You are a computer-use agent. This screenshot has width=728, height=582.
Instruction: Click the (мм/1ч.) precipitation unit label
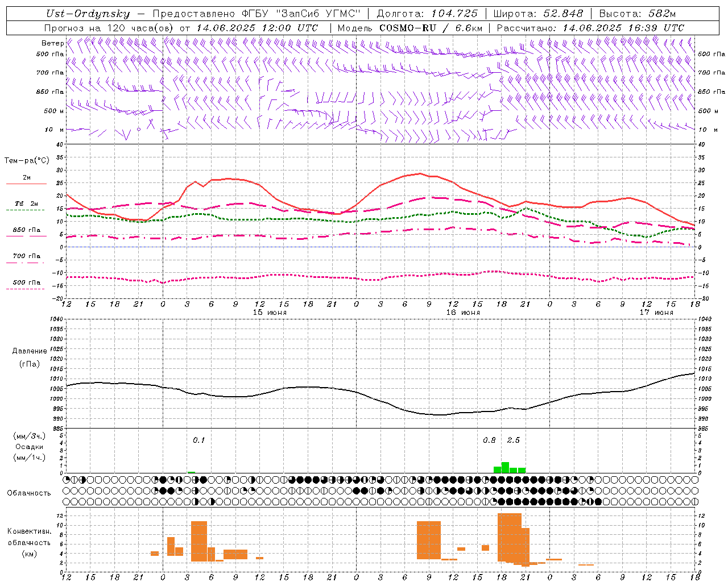coord(29,458)
